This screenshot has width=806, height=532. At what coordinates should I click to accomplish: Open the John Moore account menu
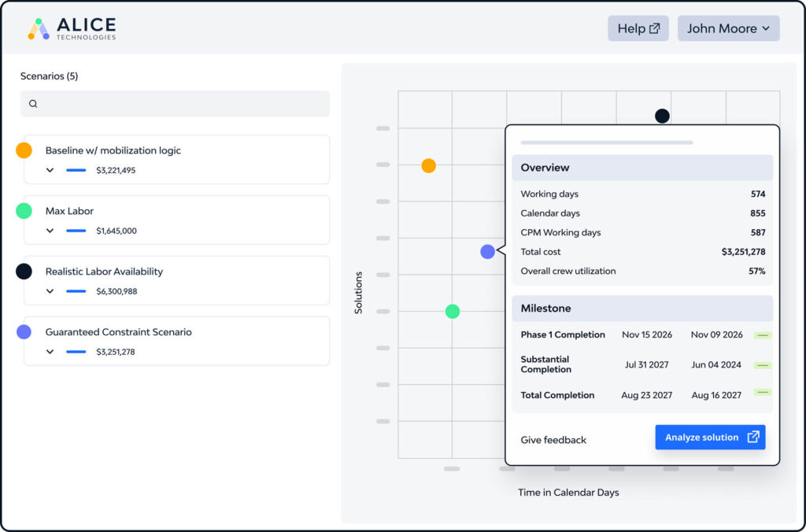pos(728,28)
